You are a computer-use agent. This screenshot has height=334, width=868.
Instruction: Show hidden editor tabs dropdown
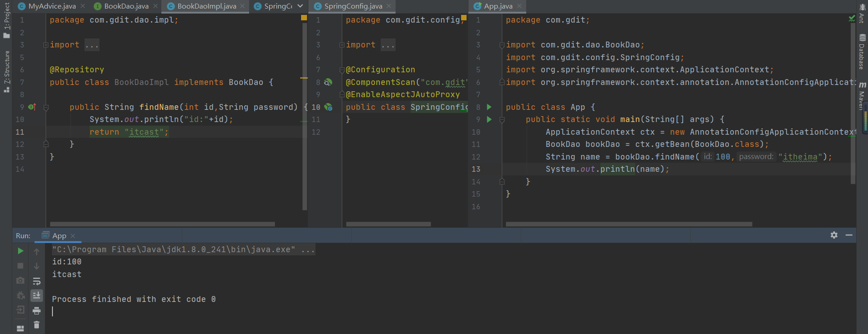[300, 6]
